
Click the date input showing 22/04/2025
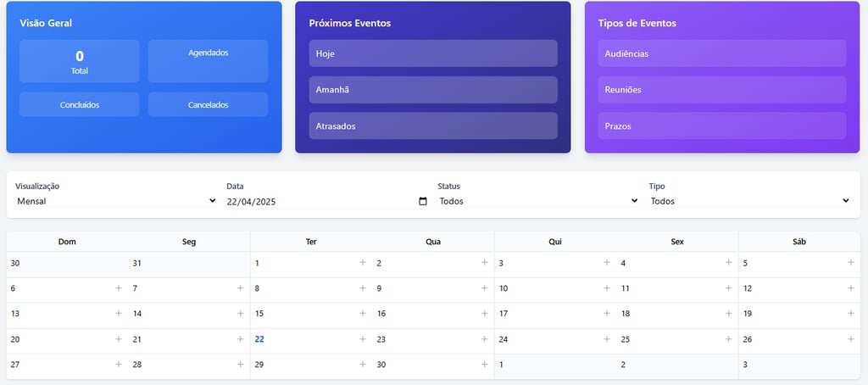coord(327,202)
